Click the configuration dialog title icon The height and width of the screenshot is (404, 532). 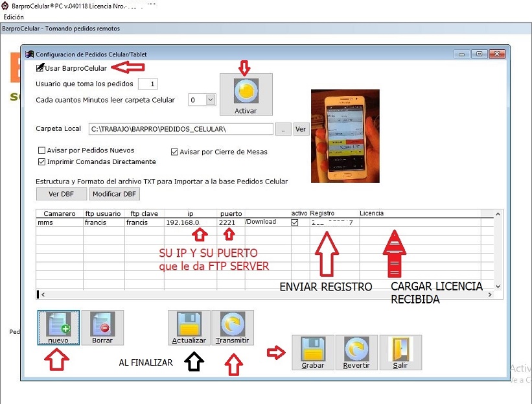pyautogui.click(x=30, y=54)
